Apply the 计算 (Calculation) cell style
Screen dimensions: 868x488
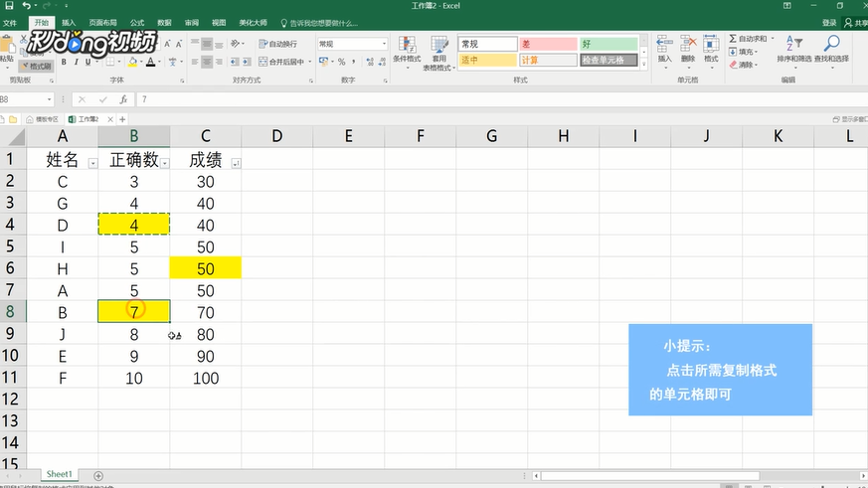tap(548, 60)
